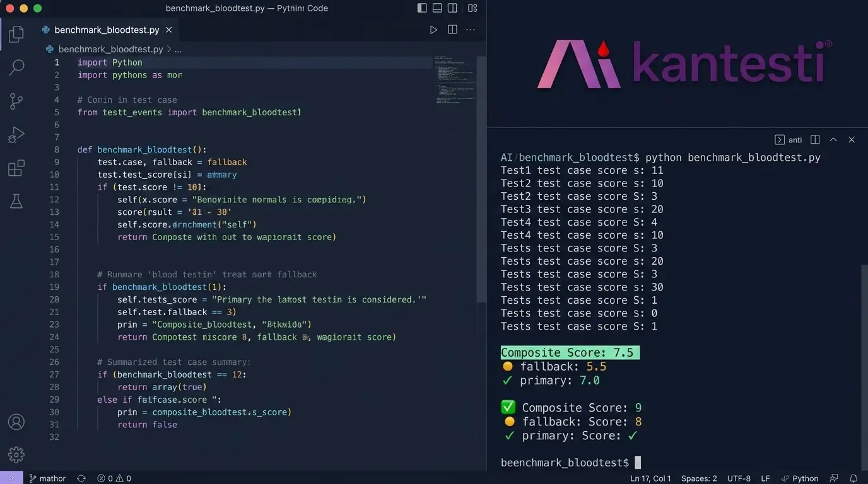Click 'return false' on line 31
868x484 pixels.
point(147,425)
